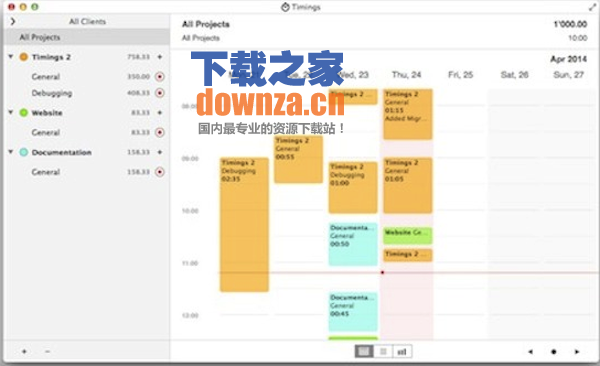Select the Documentation project row
Screen dimensions: 600x366
click(x=87, y=152)
